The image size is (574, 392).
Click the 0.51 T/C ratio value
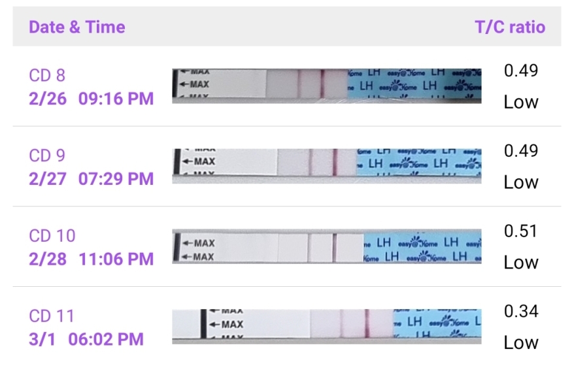[520, 231]
